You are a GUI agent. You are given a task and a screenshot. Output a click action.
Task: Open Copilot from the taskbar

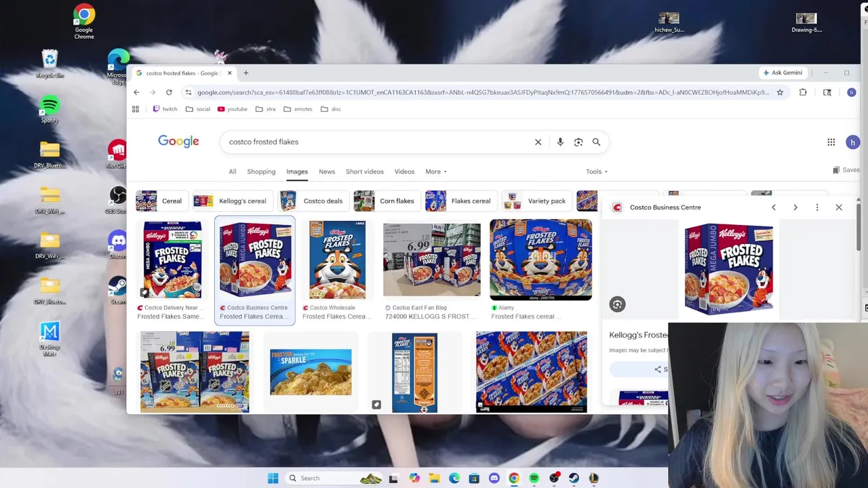pos(414,479)
